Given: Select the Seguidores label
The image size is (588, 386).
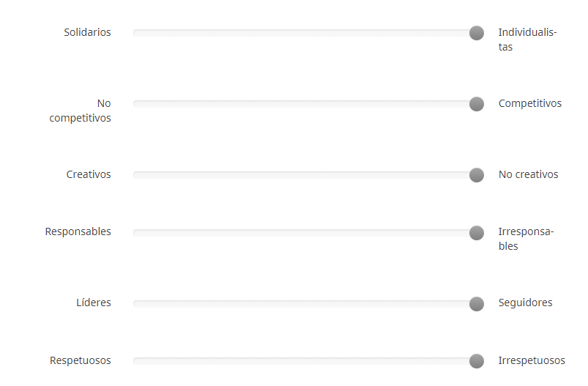Looking at the screenshot, I should point(525,303).
